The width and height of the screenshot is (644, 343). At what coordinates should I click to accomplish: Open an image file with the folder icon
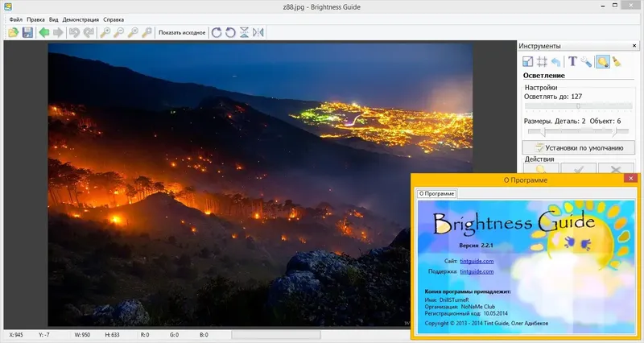[13, 32]
